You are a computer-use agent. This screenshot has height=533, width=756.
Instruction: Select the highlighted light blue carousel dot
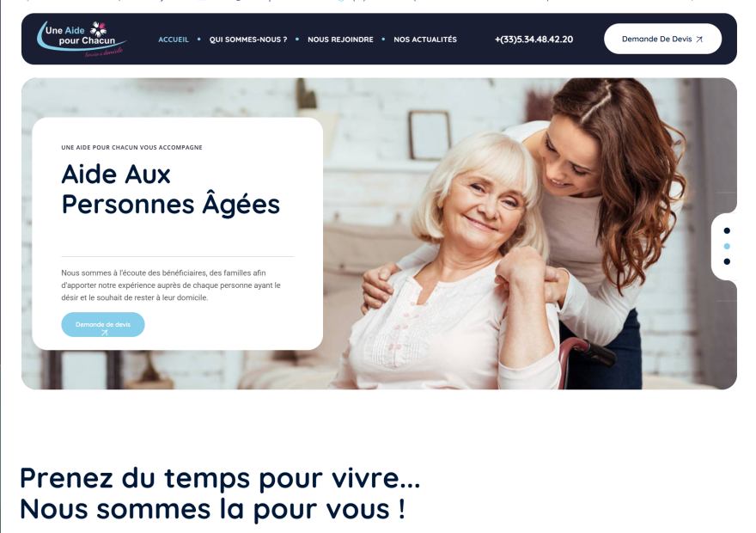727,246
